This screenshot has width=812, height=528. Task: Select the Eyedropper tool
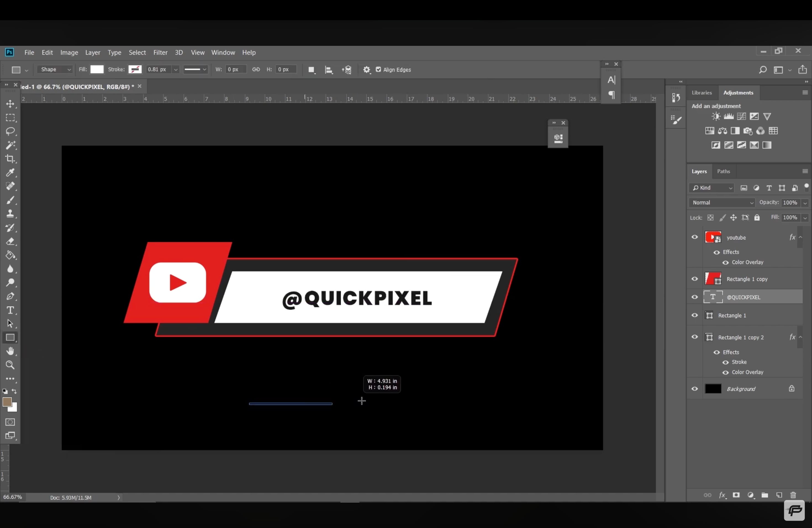click(10, 173)
